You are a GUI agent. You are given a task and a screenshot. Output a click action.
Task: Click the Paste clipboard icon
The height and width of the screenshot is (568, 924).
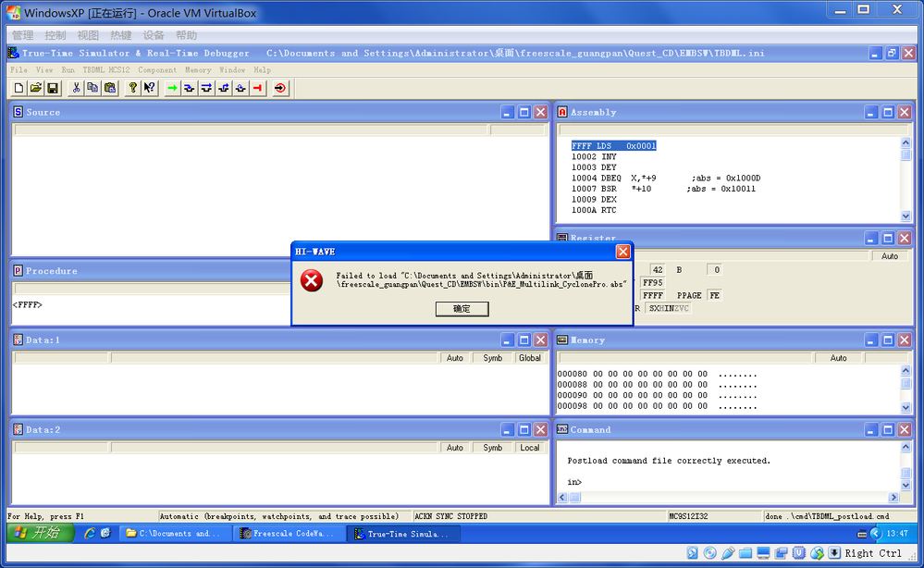coord(110,89)
